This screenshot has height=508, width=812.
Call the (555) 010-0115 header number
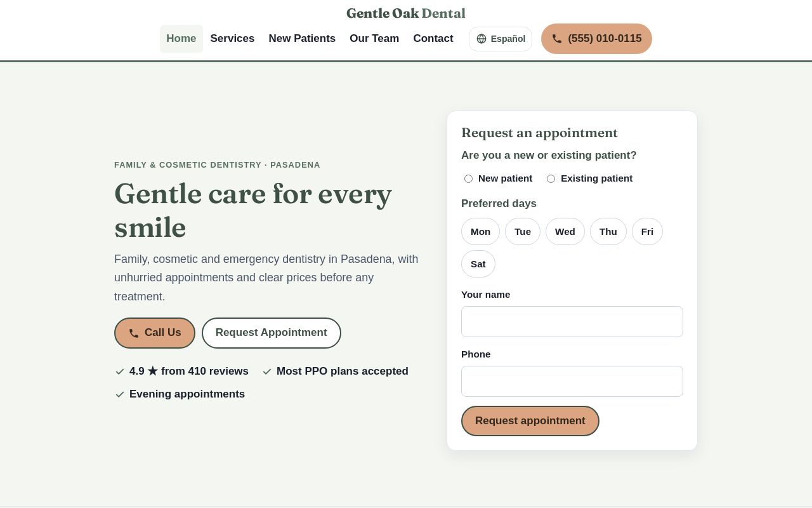click(596, 39)
